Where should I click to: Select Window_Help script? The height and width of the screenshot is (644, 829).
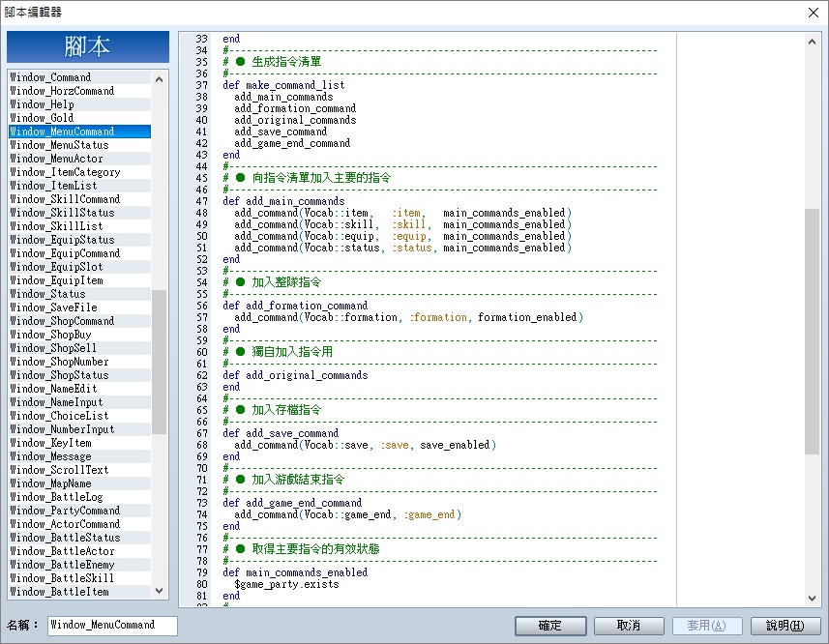point(80,104)
